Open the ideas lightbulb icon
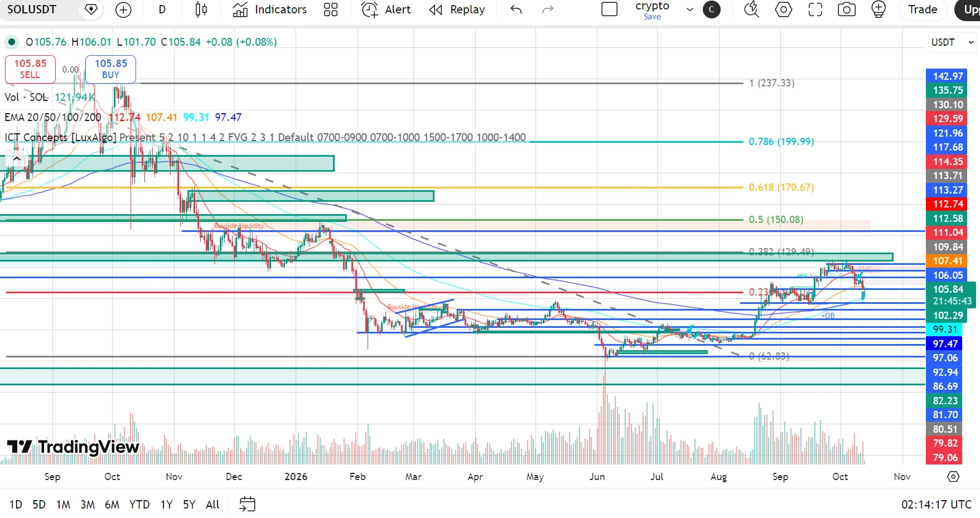 pyautogui.click(x=878, y=9)
